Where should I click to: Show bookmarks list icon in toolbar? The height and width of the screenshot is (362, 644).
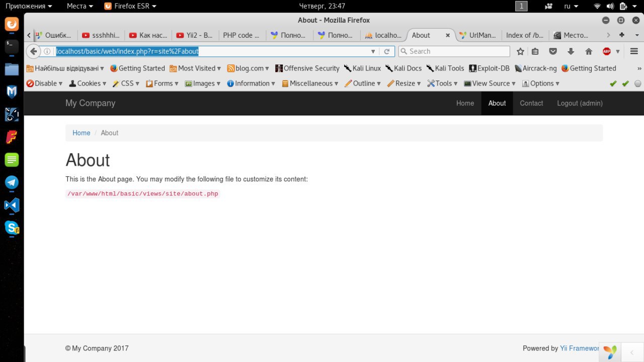(535, 51)
